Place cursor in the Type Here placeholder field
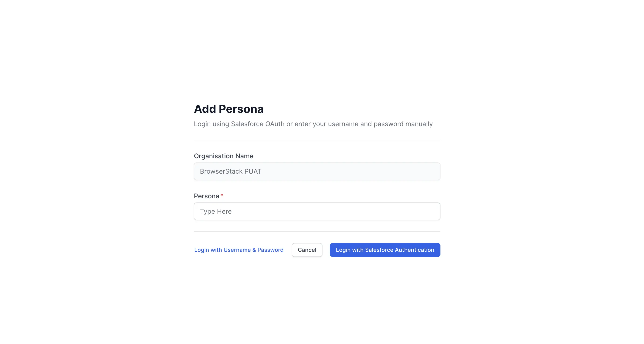Viewport: 644px width, 344px height. 317,211
